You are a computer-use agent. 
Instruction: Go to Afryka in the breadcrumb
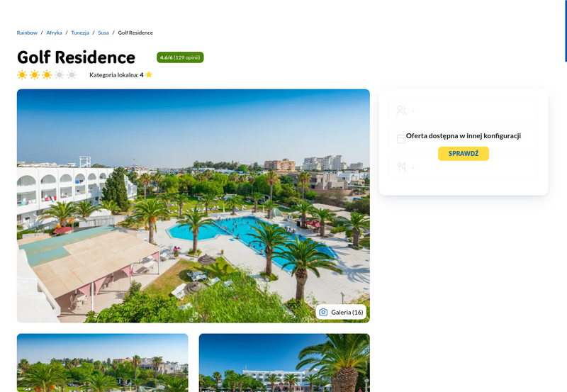54,33
